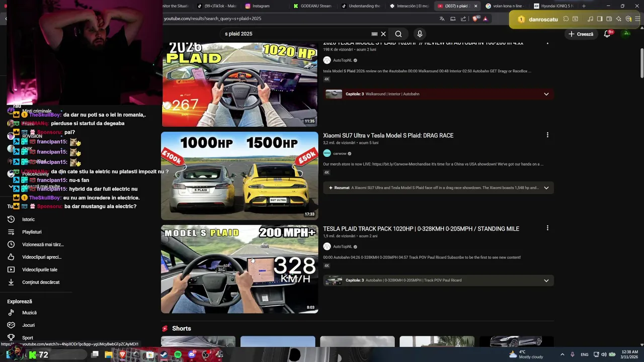The height and width of the screenshot is (362, 644).
Task: Open the Brave Rewards triangle icon
Action: [x=486, y=19]
